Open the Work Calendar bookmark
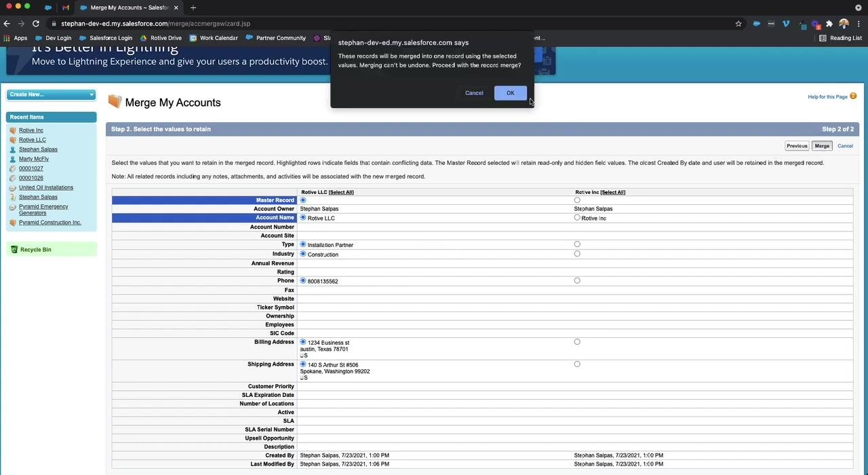Image resolution: width=868 pixels, height=475 pixels. point(214,38)
